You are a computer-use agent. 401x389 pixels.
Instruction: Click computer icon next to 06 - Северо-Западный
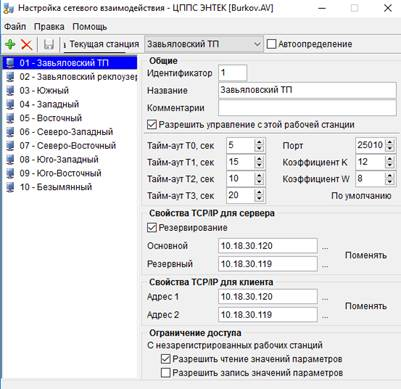click(x=10, y=132)
